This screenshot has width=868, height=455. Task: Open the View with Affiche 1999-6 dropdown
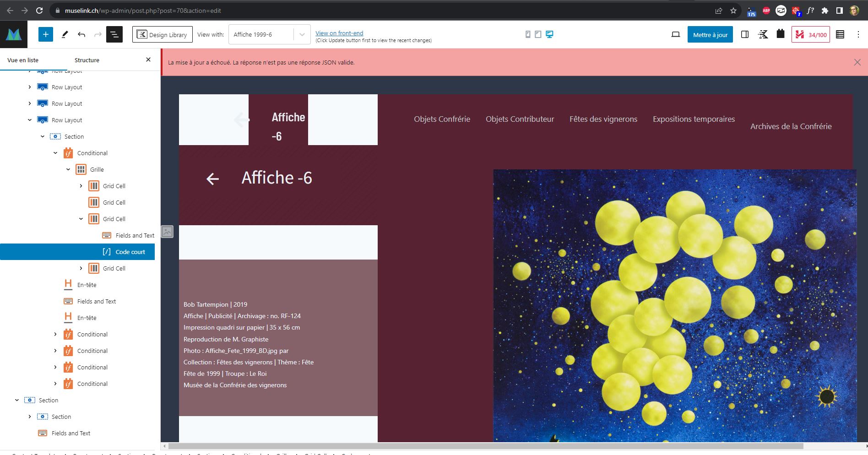click(270, 34)
